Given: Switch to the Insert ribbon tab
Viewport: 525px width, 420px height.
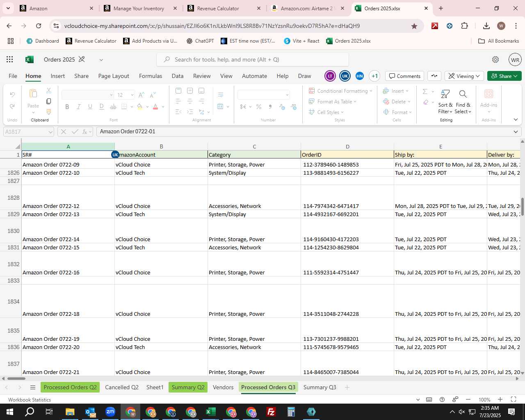Looking at the screenshot, I should pos(58,76).
